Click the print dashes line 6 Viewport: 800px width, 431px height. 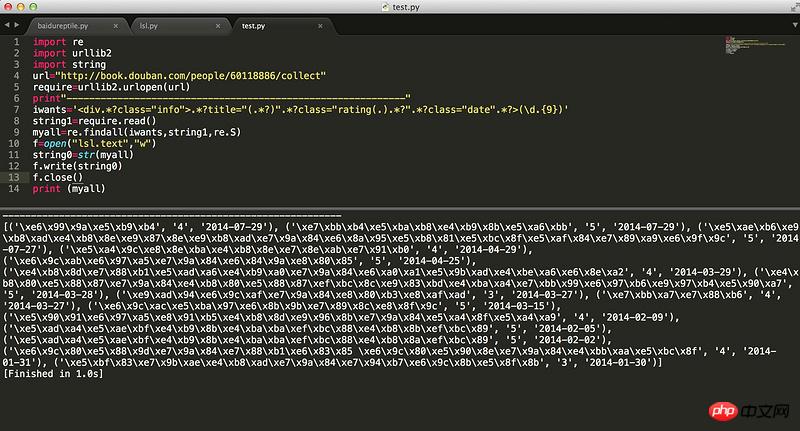pos(221,98)
